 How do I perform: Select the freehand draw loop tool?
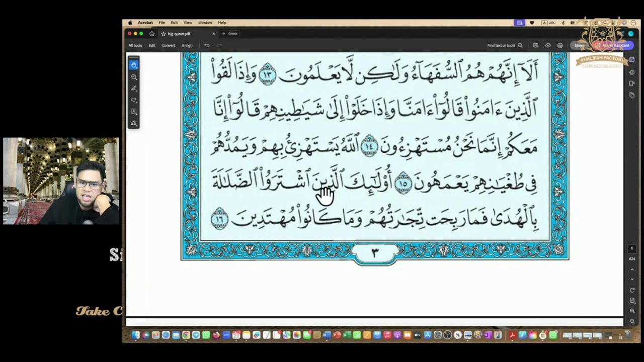point(133,100)
